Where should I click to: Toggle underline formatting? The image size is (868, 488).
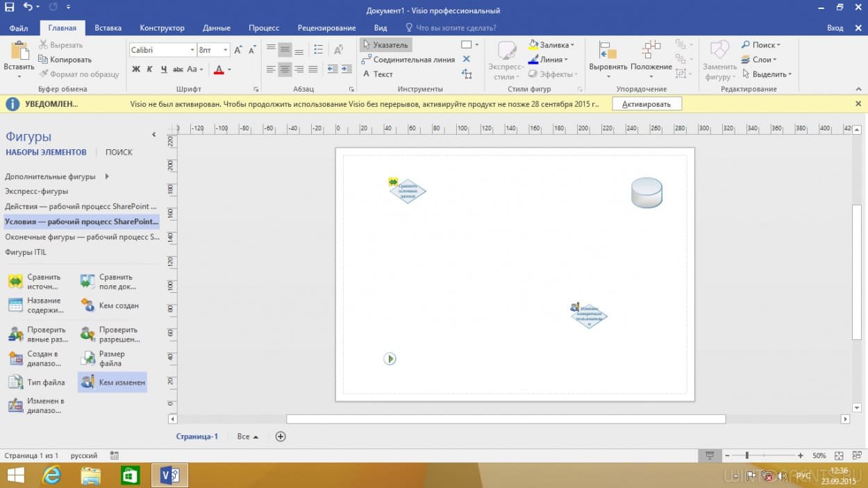[164, 69]
